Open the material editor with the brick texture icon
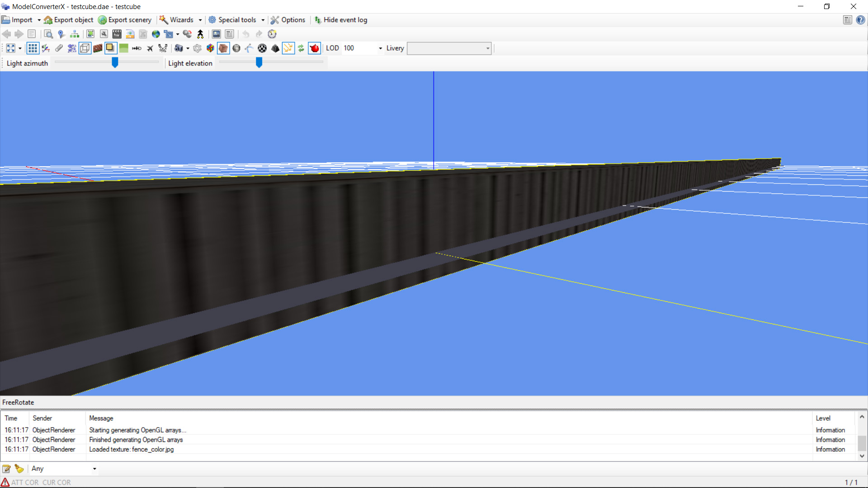This screenshot has height=488, width=868. [98, 48]
